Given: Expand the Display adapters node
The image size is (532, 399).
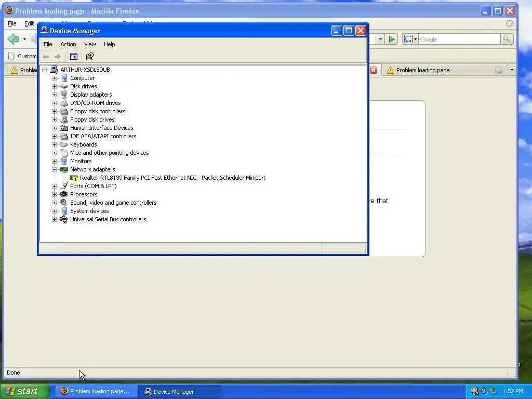Looking at the screenshot, I should click(54, 95).
